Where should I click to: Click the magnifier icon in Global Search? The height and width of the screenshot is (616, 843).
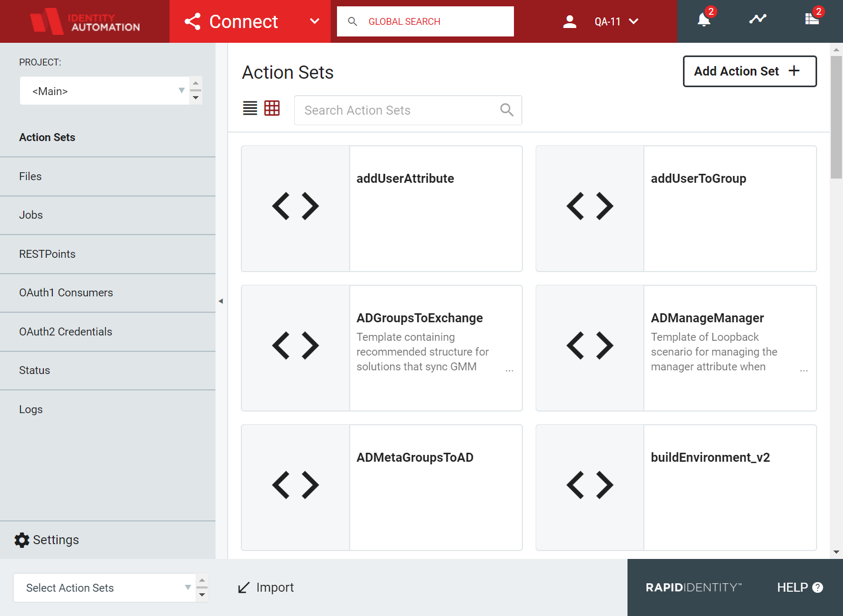[353, 22]
